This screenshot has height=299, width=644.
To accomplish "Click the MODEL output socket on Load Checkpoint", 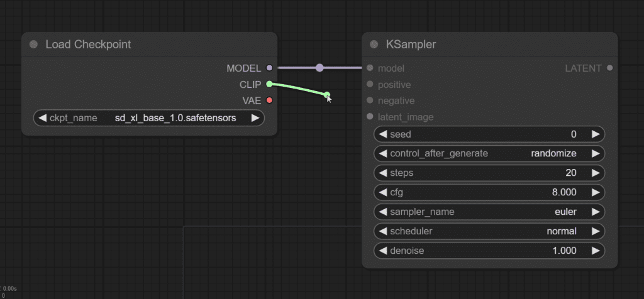I will pyautogui.click(x=269, y=68).
